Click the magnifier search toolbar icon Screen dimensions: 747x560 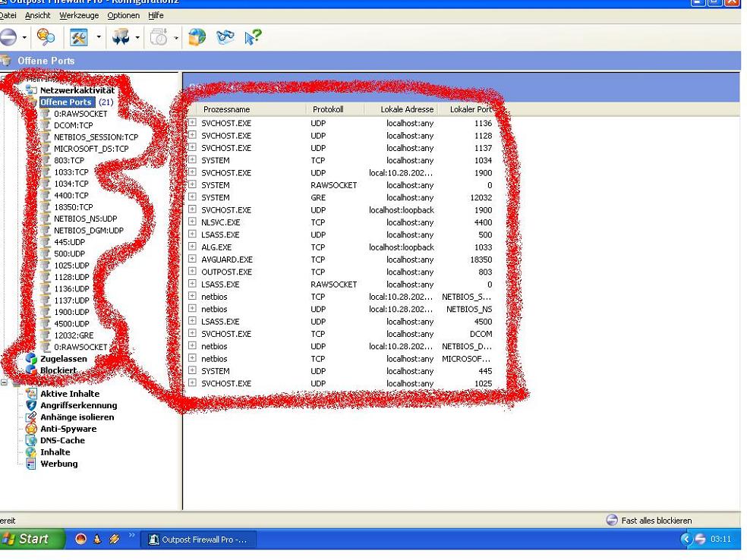tap(46, 37)
